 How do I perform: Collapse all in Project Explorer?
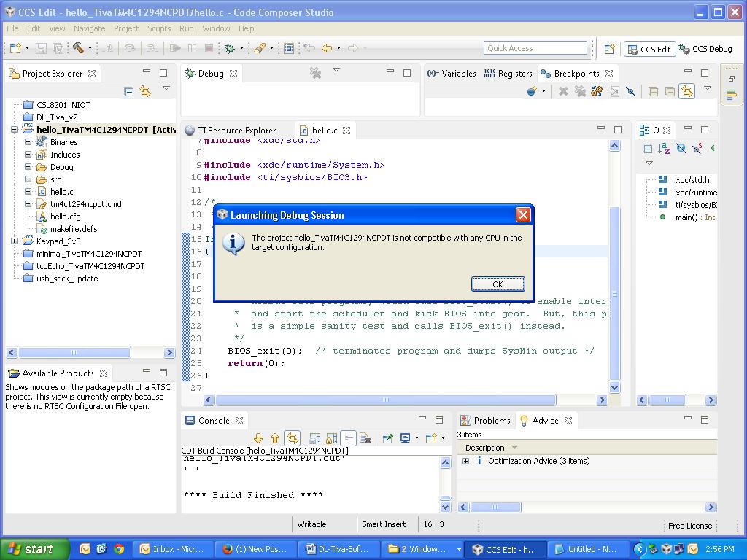pos(128,91)
